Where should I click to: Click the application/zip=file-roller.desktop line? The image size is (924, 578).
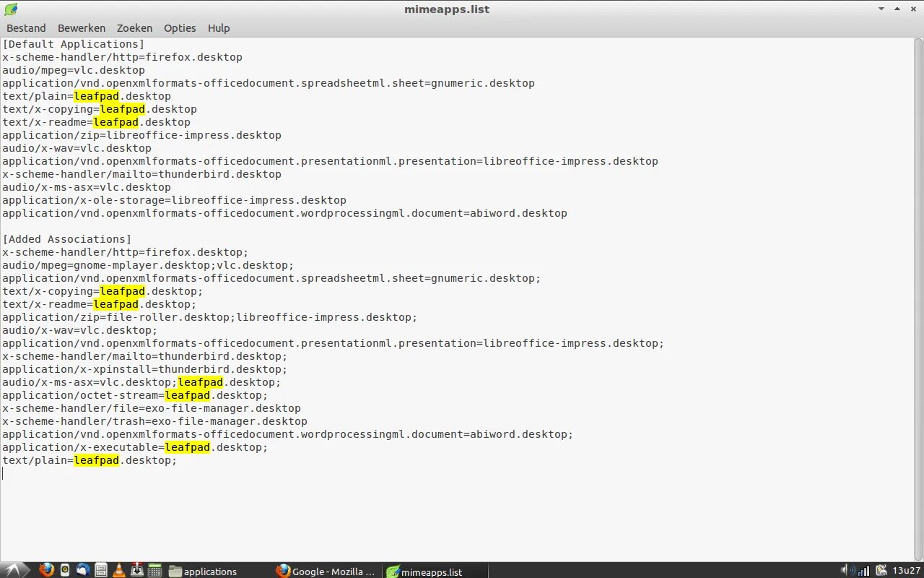point(210,317)
